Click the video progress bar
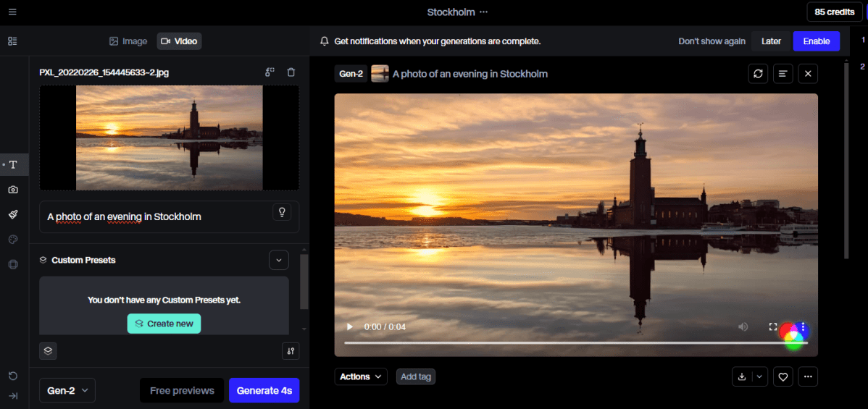Viewport: 868px width, 409px height. click(x=565, y=343)
